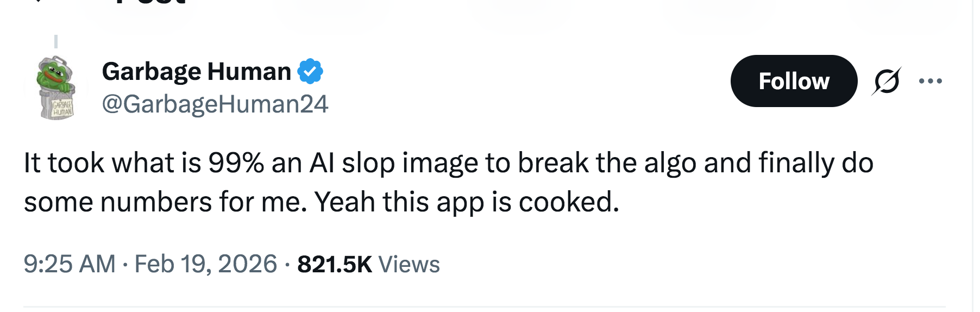Click the divider line below the timestamp
The width and height of the screenshot is (980, 312).
click(483, 307)
